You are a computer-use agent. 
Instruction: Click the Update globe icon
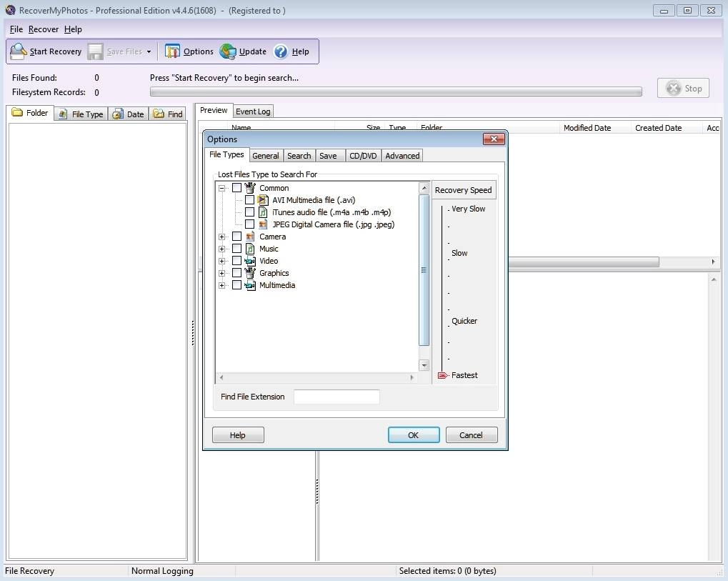click(228, 51)
